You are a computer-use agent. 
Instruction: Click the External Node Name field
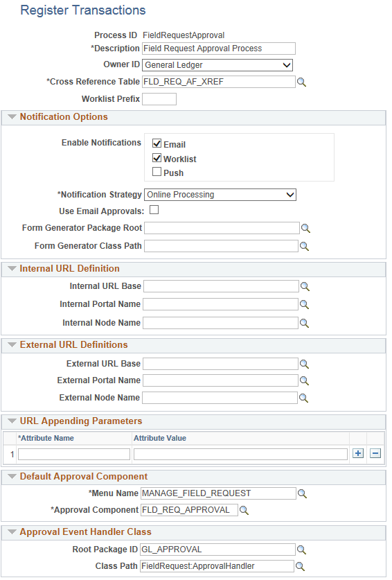tap(220, 398)
